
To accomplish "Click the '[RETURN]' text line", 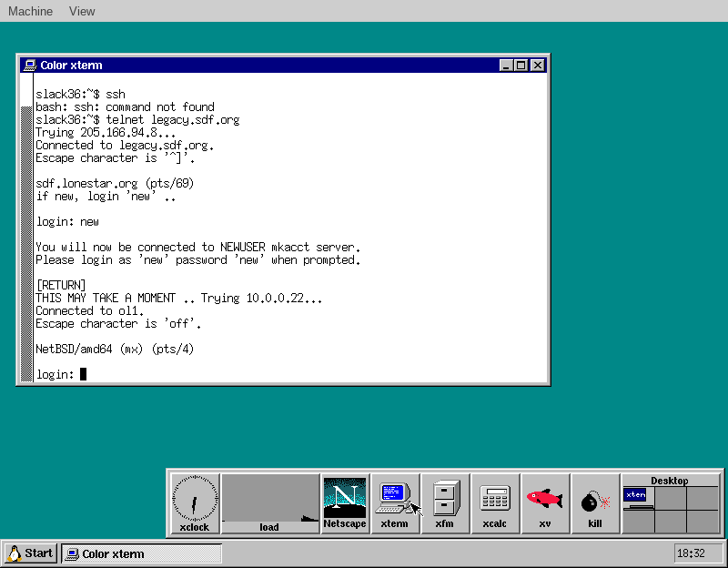I will pos(61,285).
